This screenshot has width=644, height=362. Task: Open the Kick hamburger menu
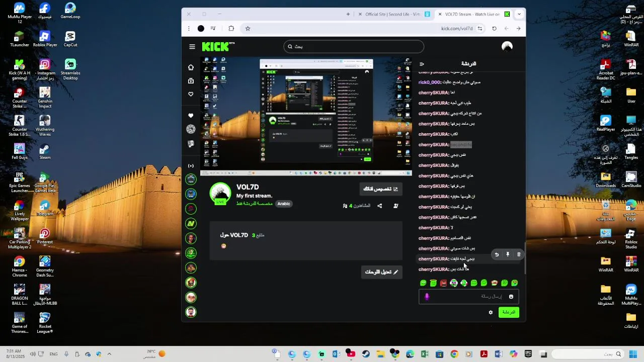192,47
